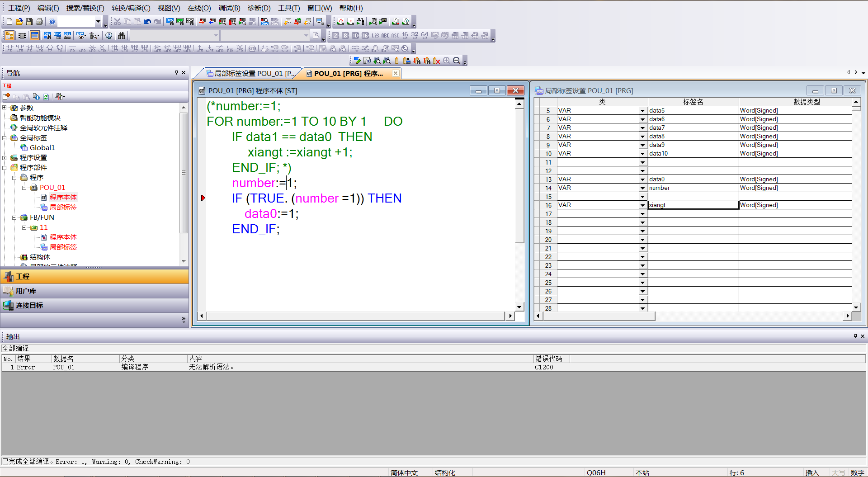Open the 连接目标 navigation section
868x477 pixels.
(x=29, y=305)
